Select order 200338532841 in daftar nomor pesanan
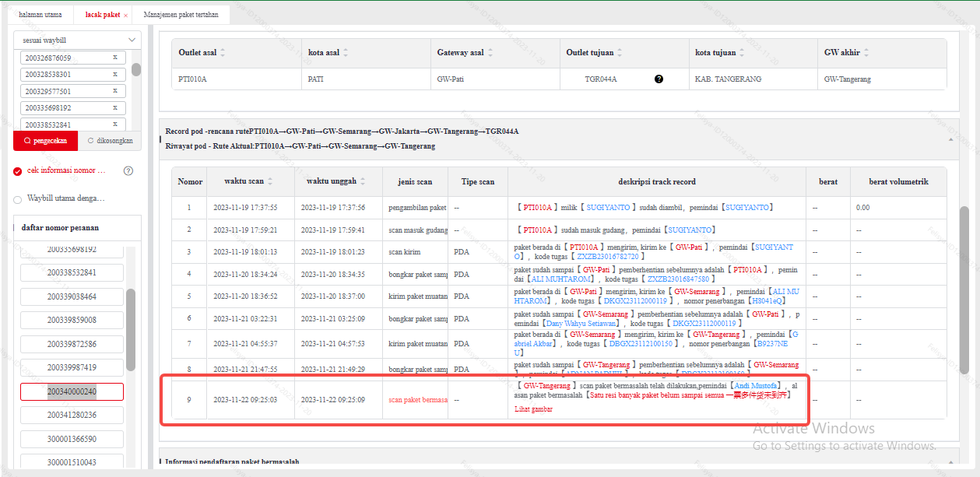This screenshot has height=477, width=980. [72, 272]
